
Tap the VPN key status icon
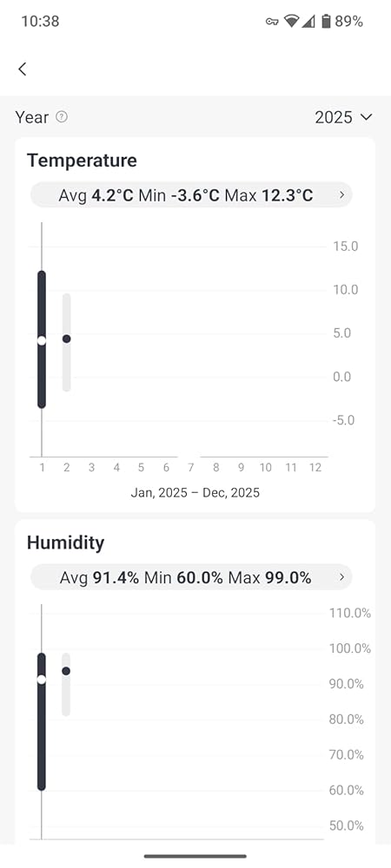point(272,22)
